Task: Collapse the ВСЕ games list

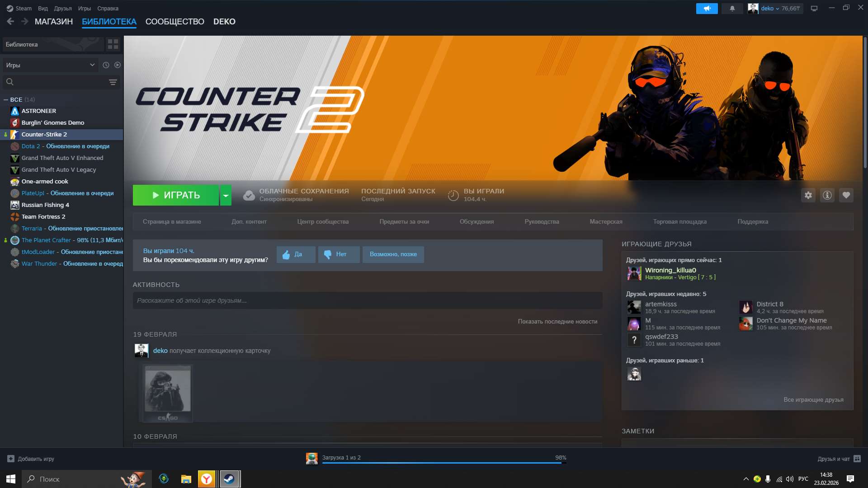Action: (x=6, y=99)
